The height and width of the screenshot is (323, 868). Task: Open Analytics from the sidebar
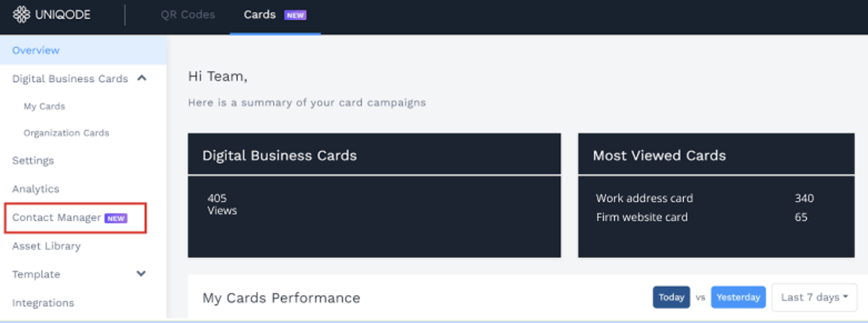36,189
